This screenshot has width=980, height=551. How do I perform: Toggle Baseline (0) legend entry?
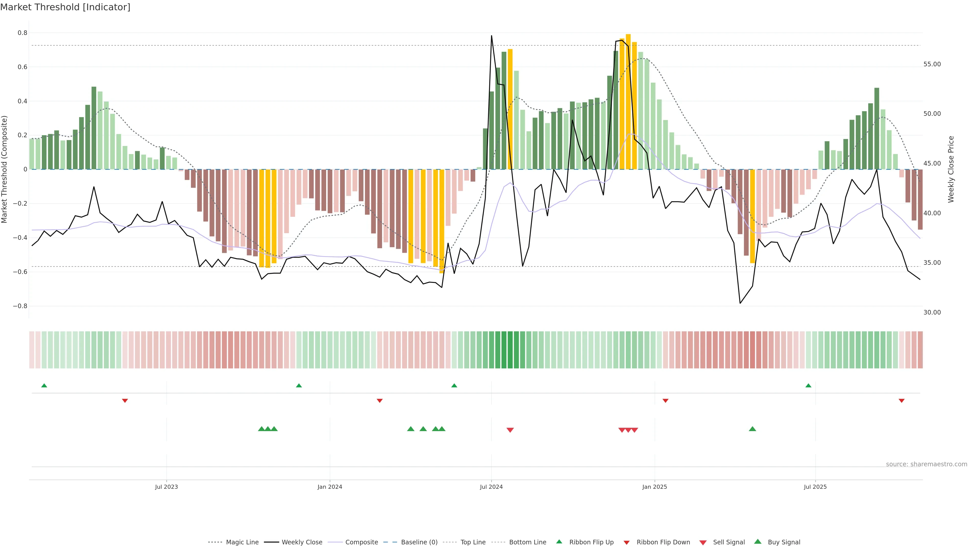point(419,542)
